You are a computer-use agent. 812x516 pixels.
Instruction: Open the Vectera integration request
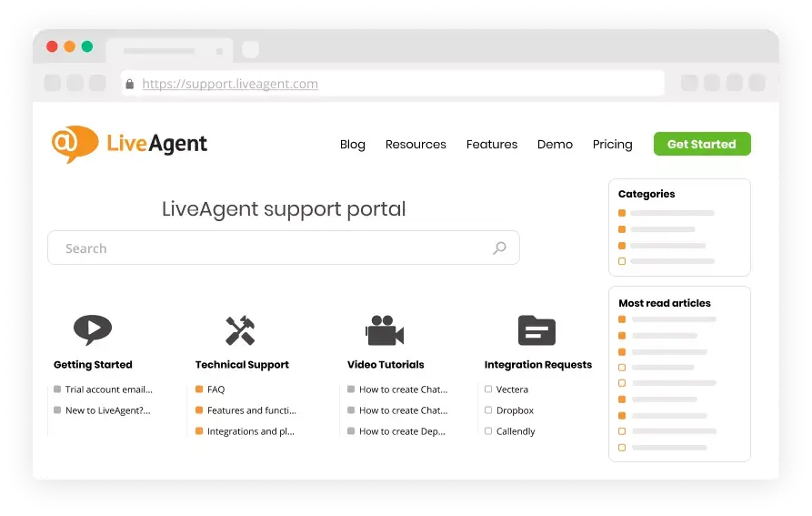(512, 390)
